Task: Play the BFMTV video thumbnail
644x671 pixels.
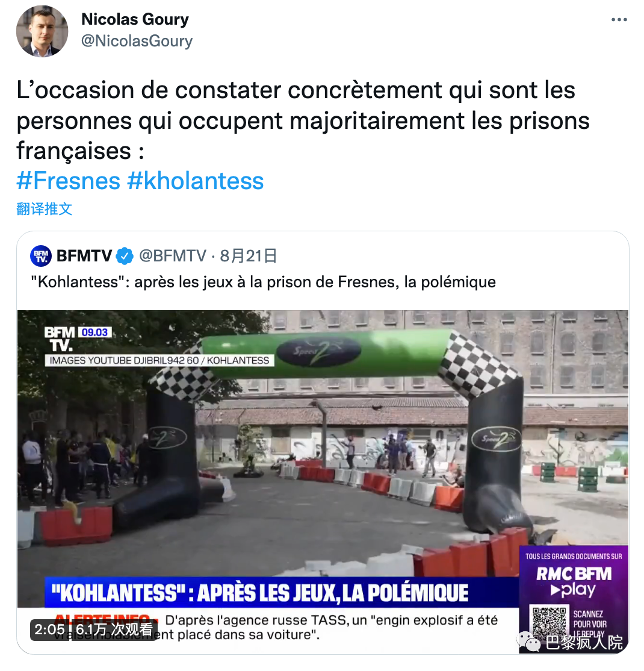Action: point(323,481)
